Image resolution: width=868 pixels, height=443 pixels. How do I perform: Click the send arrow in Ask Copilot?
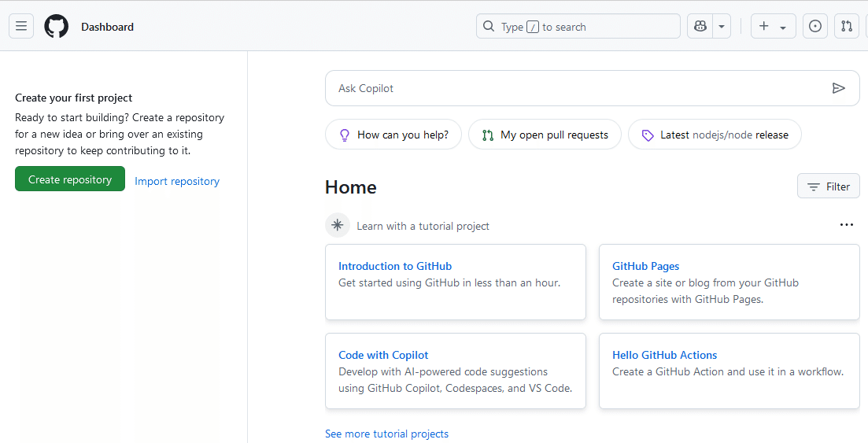click(x=838, y=88)
